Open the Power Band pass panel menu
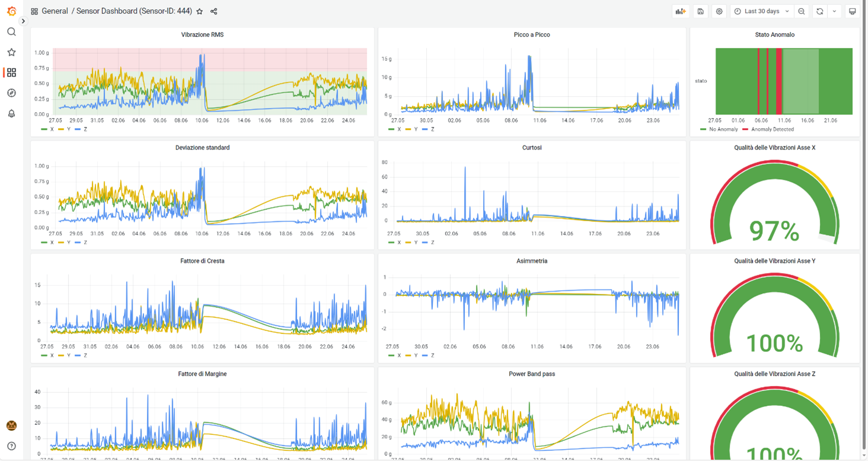Screen dimensions: 868x461 (532, 374)
